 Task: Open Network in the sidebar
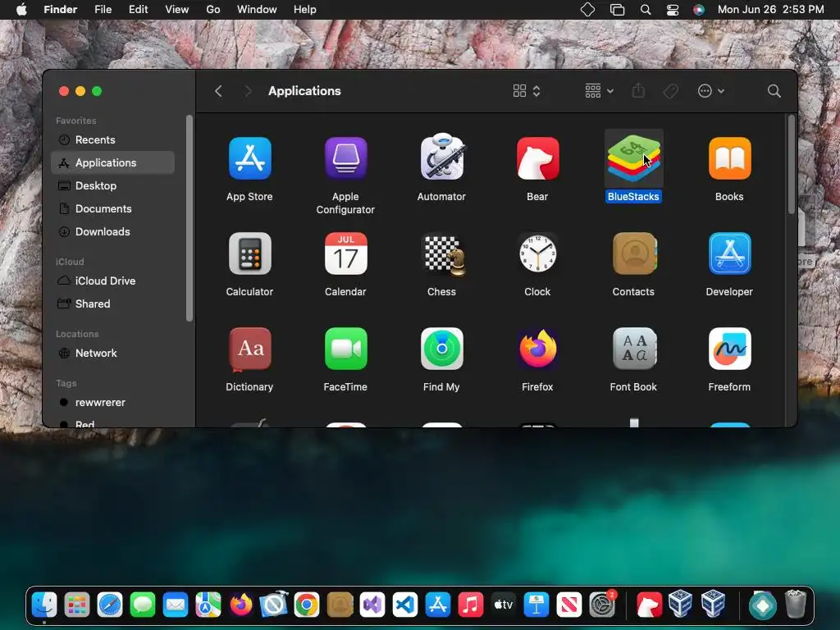(x=113, y=353)
